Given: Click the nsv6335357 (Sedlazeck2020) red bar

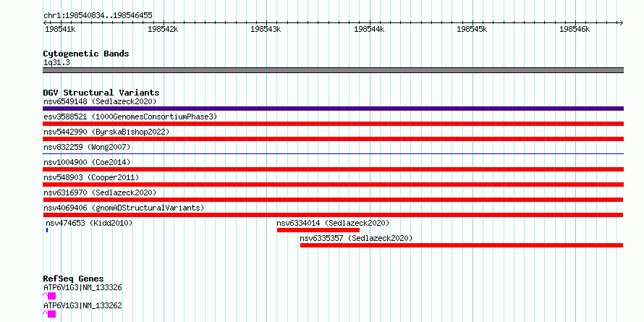Looking at the screenshot, I should 462,245.
